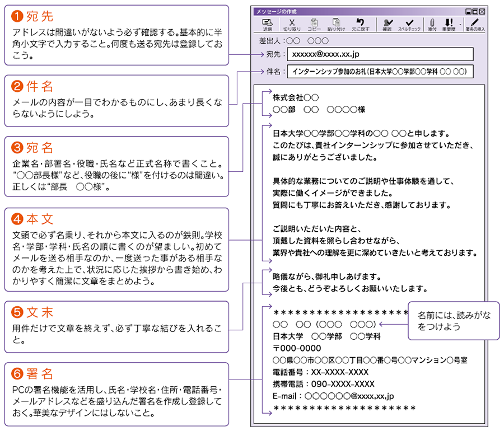Minimize the メッセージの作成 window
The width and height of the screenshot is (504, 431).
pos(468,12)
